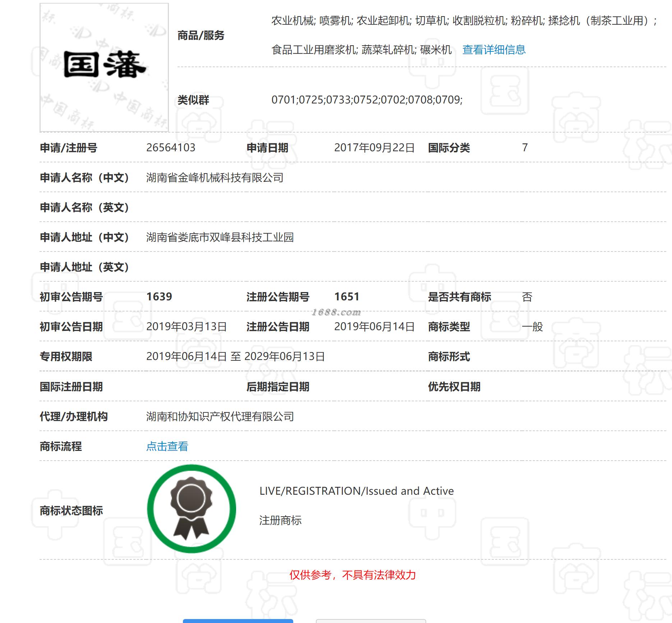Select agency name 湖南和协知识产权代理有限公司

[x=220, y=416]
